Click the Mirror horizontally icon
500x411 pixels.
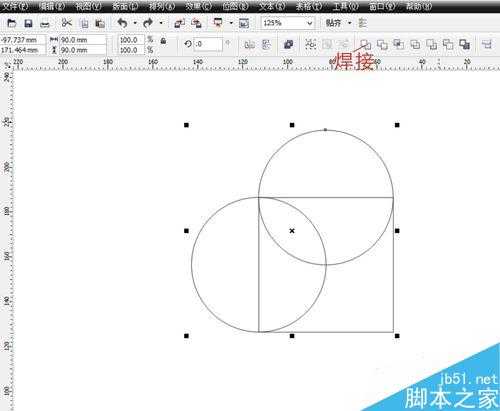(250, 44)
